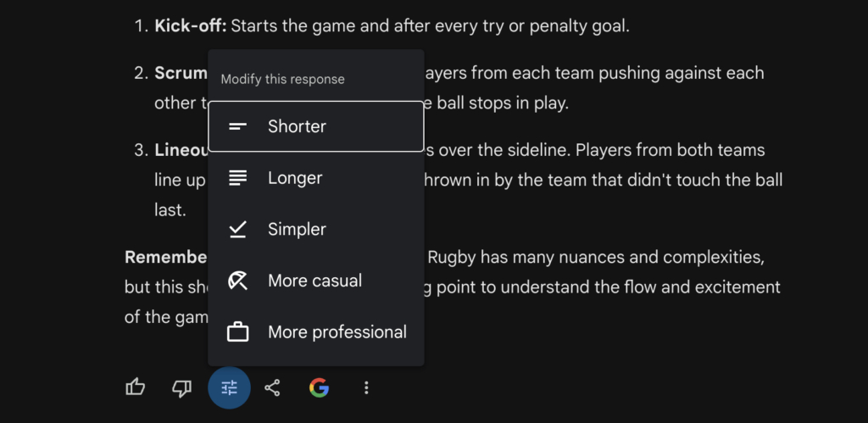Pick More casual tone option

tap(316, 281)
